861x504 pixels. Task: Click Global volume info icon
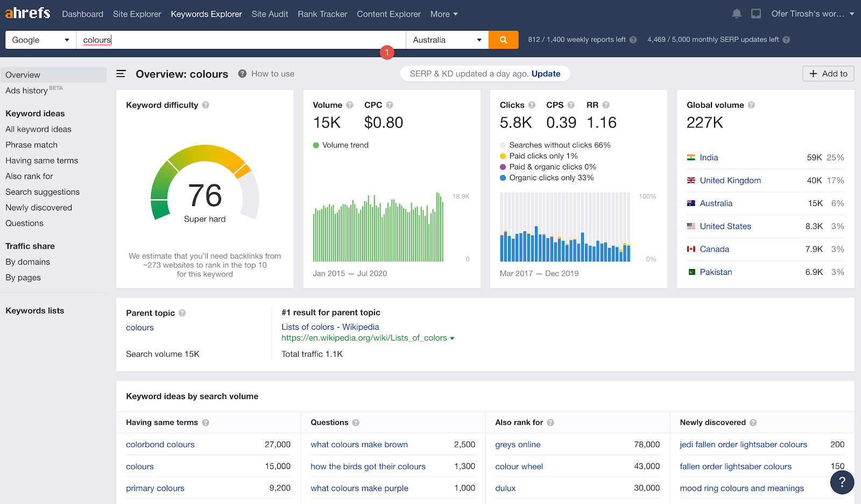coord(751,105)
